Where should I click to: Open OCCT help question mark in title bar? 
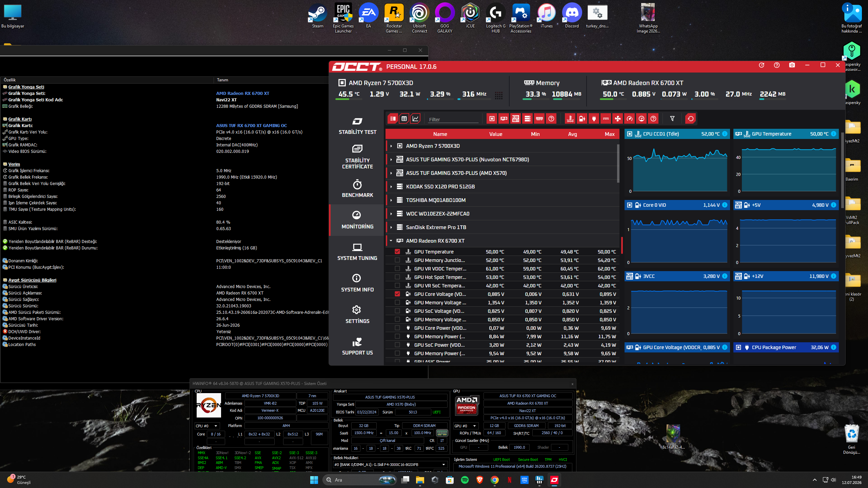click(x=777, y=65)
